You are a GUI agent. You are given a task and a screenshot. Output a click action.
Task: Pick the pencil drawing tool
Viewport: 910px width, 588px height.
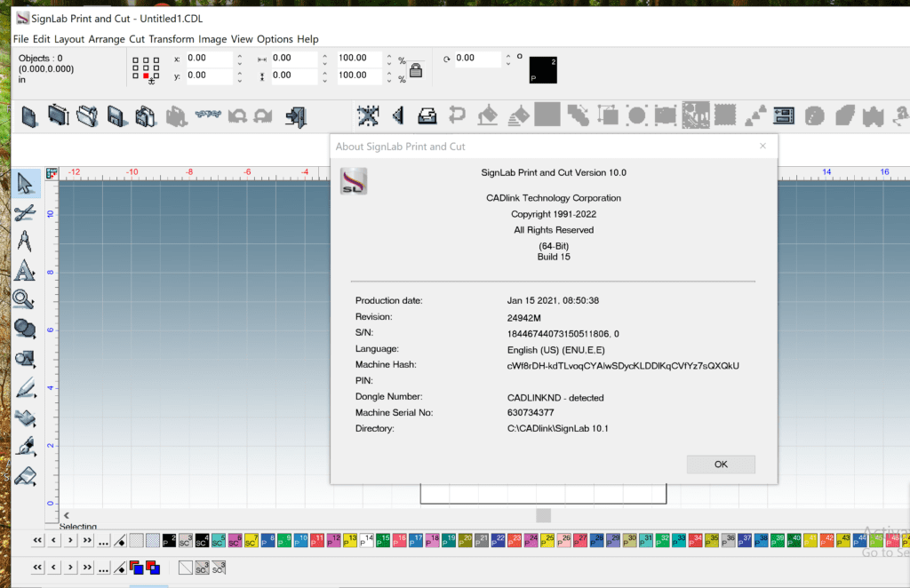pyautogui.click(x=25, y=387)
